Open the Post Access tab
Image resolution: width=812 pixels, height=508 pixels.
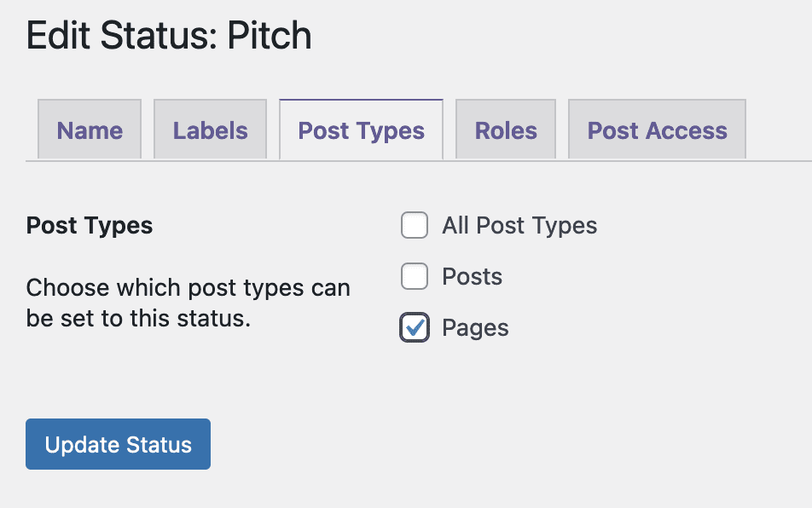pos(656,130)
